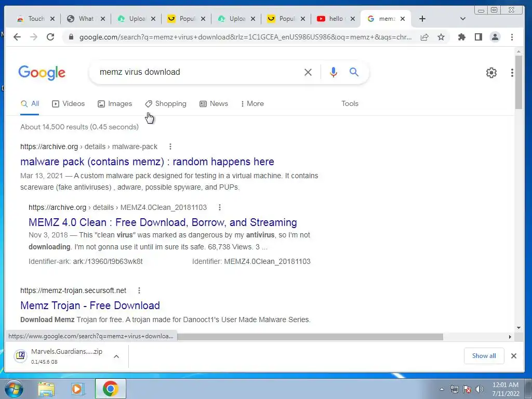The image size is (532, 399).
Task: Switch to Images results
Action: 115,103
